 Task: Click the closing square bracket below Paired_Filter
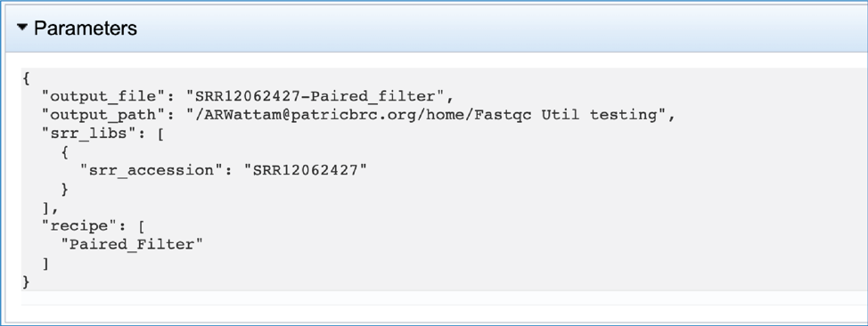[x=46, y=264]
